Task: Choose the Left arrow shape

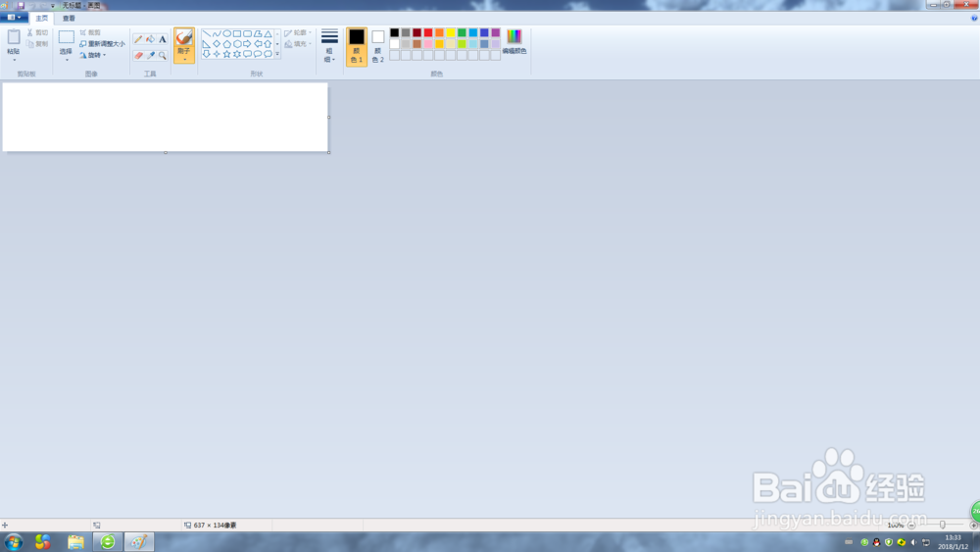Action: (x=258, y=44)
